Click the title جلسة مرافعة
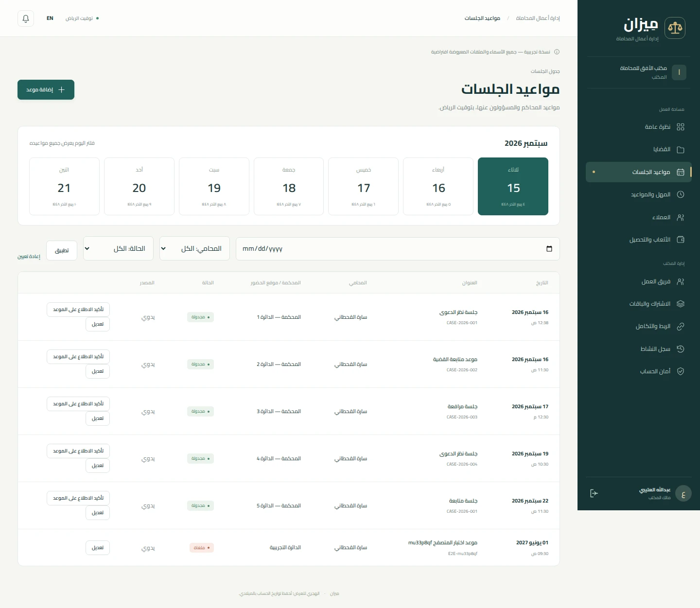 click(x=462, y=406)
